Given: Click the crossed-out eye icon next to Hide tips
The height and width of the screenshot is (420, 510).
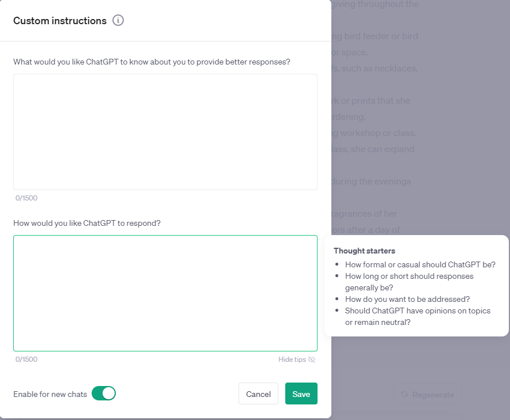Looking at the screenshot, I should [312, 360].
